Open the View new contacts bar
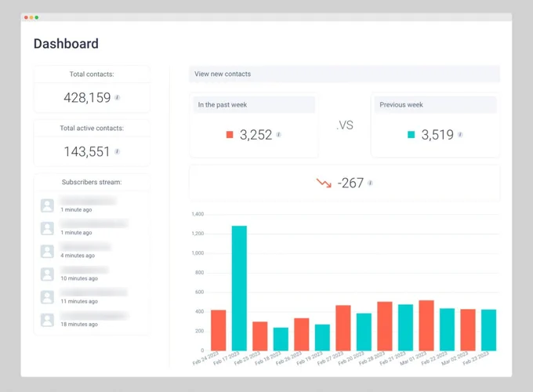 tap(344, 74)
